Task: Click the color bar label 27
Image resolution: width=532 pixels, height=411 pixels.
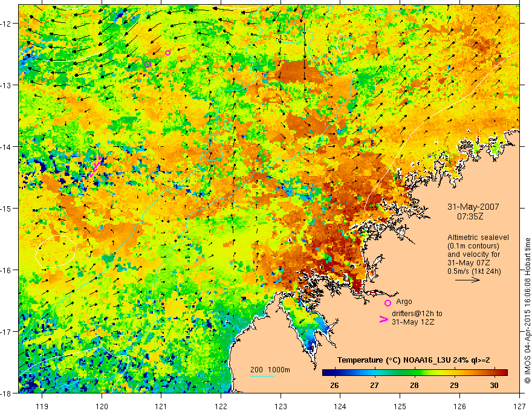Action: point(374,385)
